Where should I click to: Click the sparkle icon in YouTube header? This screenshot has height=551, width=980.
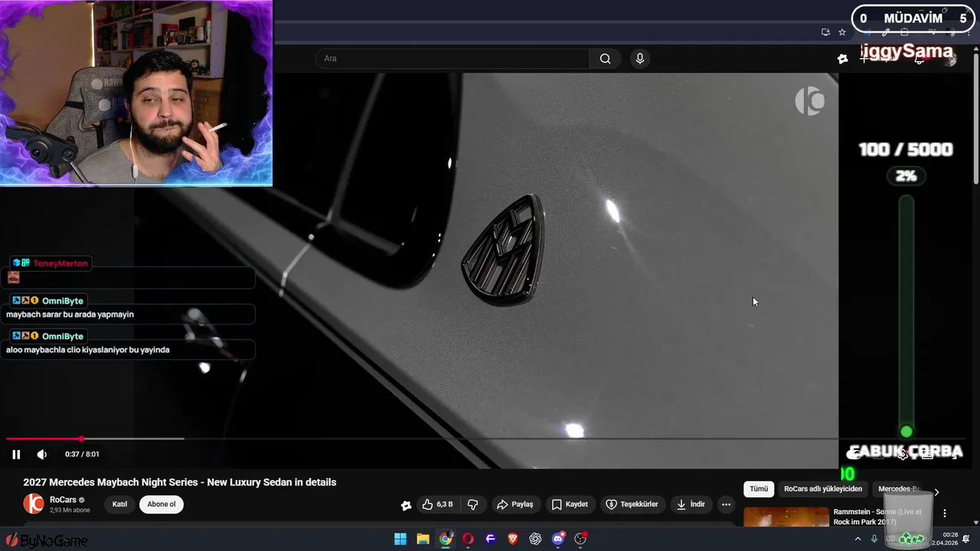click(x=843, y=58)
